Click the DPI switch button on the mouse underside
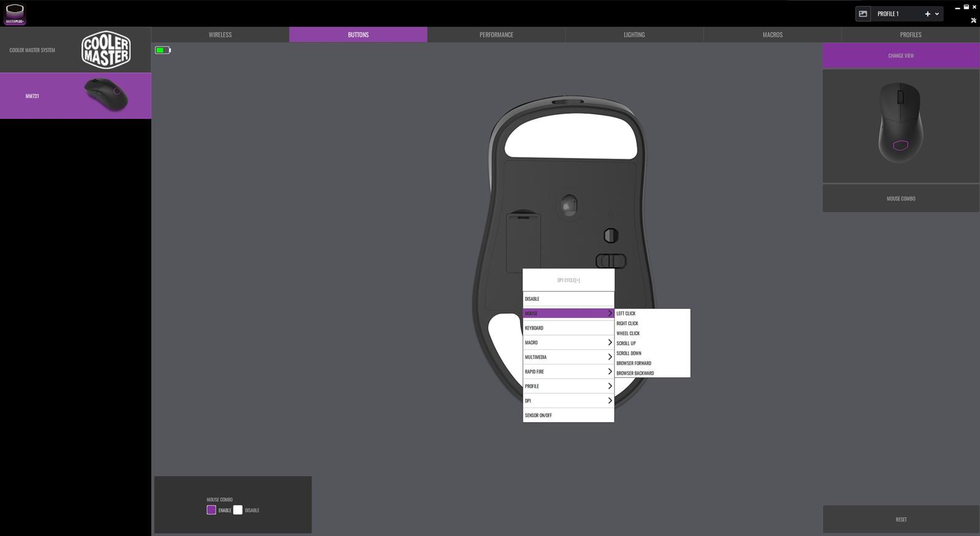The height and width of the screenshot is (536, 980). pyautogui.click(x=611, y=235)
